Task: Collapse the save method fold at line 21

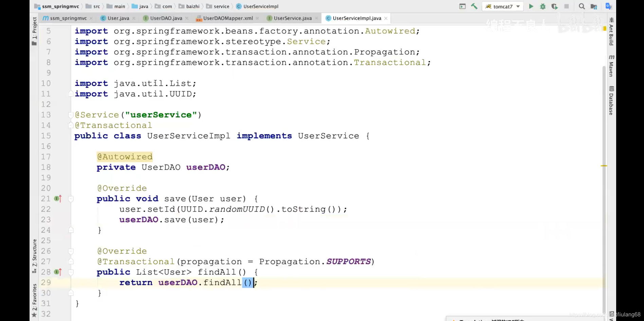Action: click(71, 199)
